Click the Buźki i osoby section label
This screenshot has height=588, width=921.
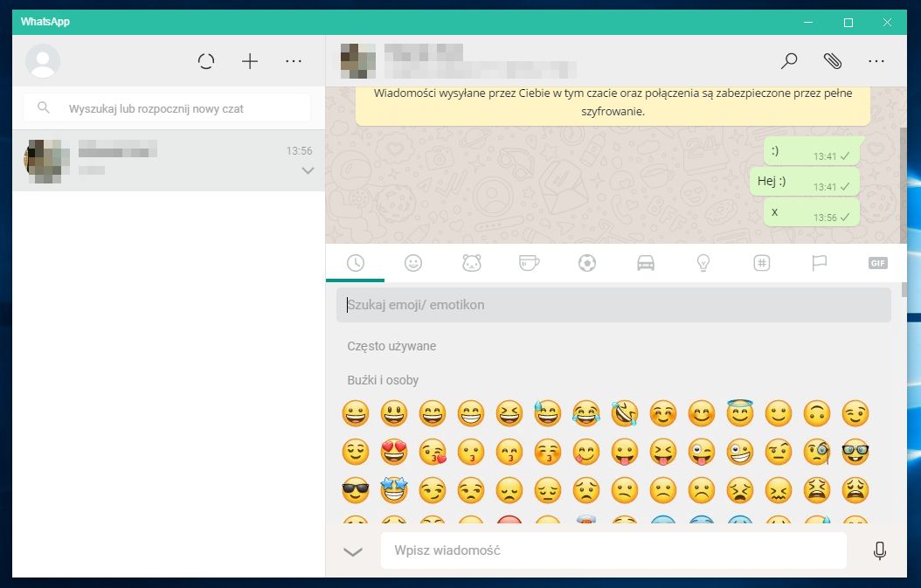(383, 380)
